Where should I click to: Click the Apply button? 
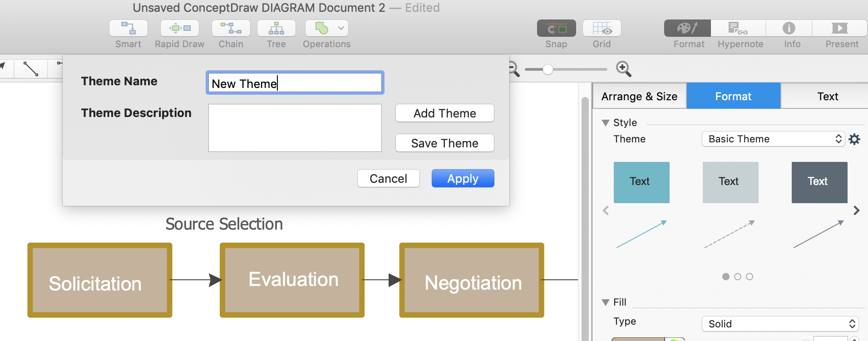tap(463, 179)
